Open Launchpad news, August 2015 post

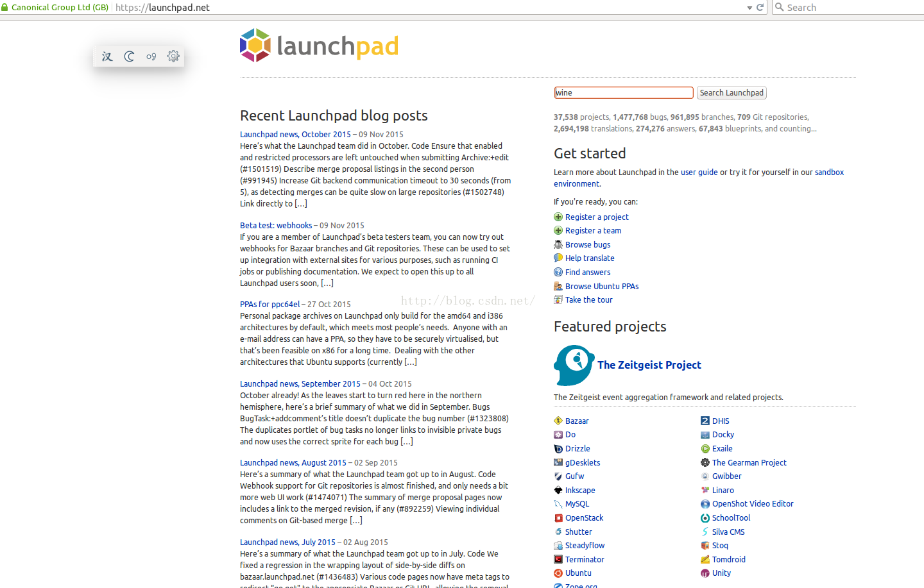(x=293, y=462)
